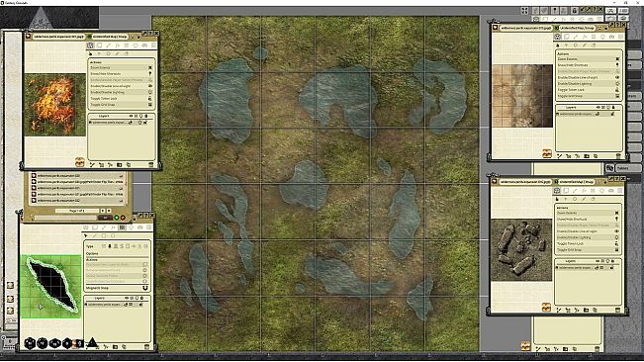
Task: Toggle Token Lock in fire image window
Action: pos(150,99)
